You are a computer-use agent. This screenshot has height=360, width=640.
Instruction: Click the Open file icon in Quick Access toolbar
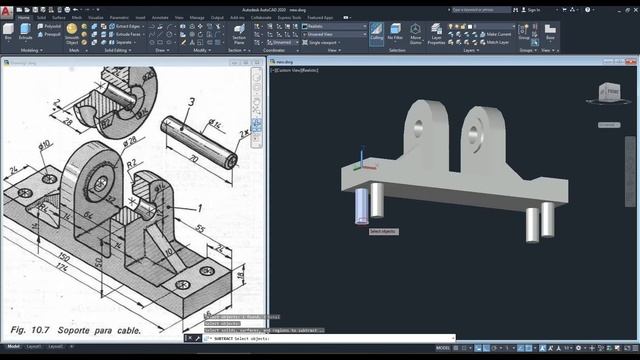tap(27, 9)
